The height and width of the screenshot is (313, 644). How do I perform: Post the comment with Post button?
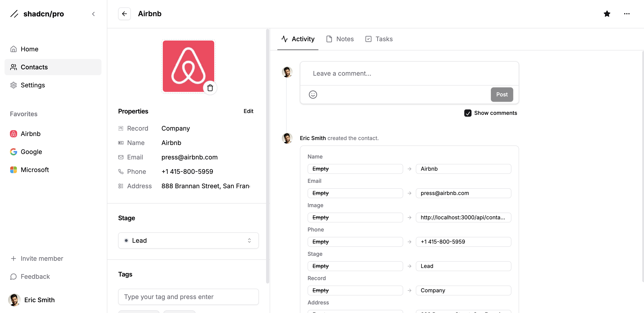pos(502,95)
